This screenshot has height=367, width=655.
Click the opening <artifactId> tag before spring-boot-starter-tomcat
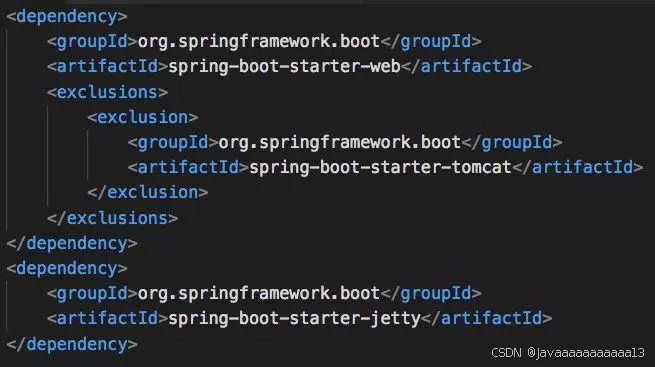tap(188, 168)
